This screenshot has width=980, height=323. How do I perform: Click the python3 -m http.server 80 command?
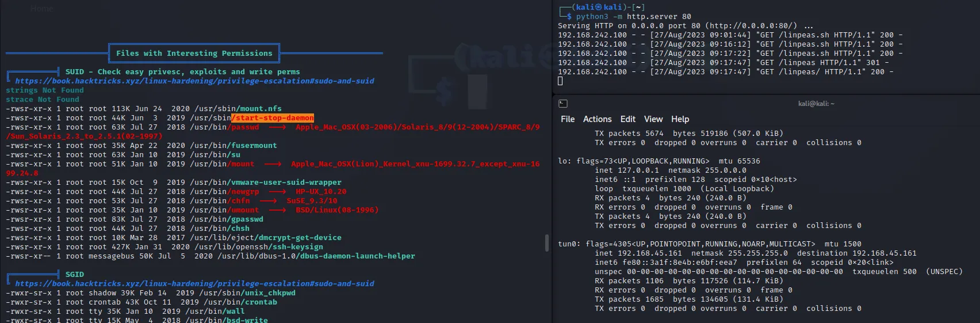(x=633, y=17)
